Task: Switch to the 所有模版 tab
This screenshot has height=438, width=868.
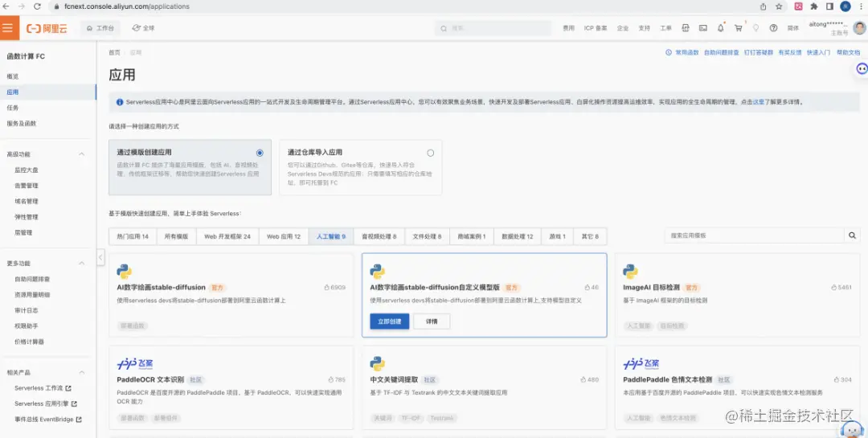Action: coord(177,236)
